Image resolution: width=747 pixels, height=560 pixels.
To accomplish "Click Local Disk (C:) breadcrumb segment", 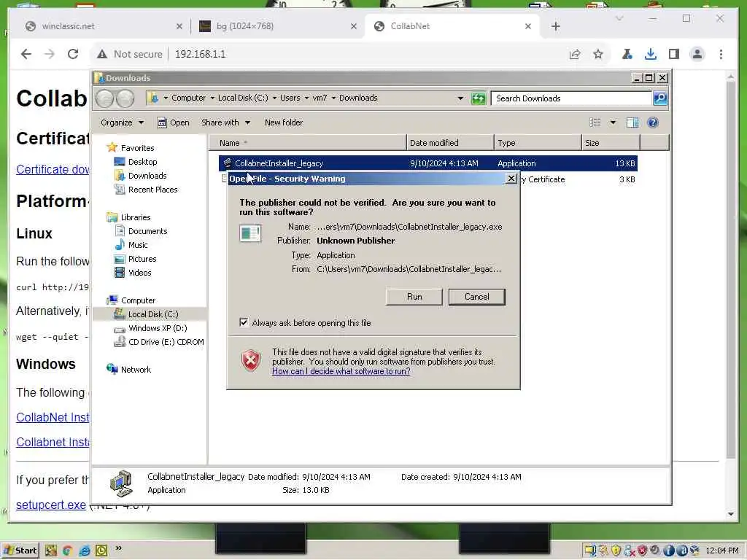I will pos(243,98).
